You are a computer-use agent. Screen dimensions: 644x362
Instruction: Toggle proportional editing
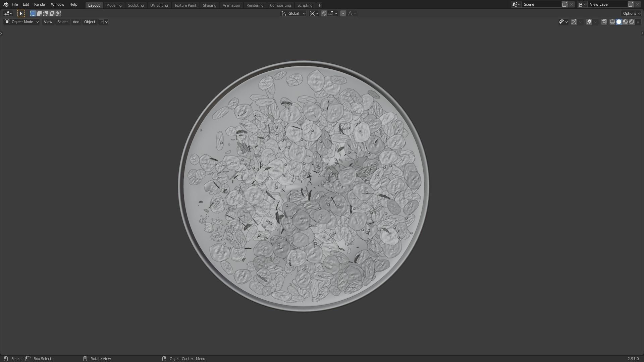point(343,13)
